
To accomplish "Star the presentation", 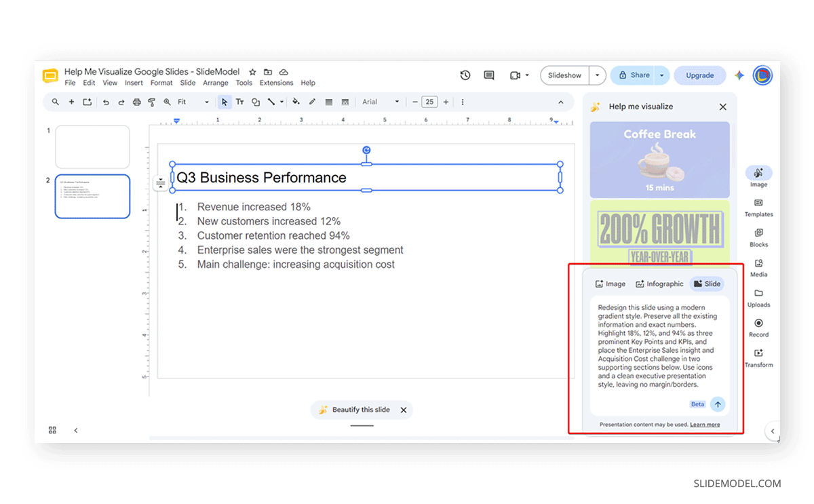I will pos(252,72).
